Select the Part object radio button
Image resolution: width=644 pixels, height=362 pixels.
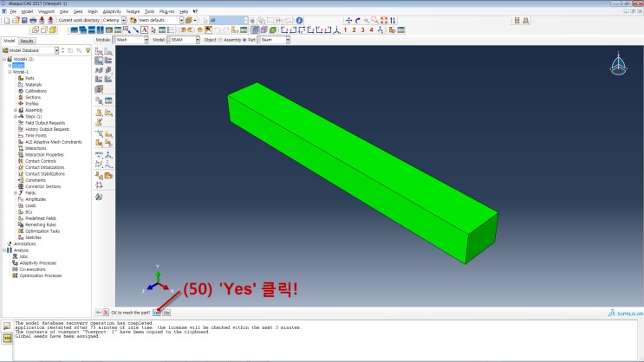tap(244, 40)
